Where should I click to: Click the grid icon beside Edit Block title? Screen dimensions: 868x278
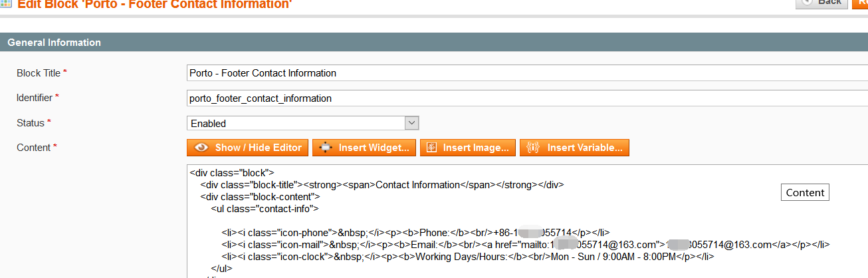(6, 3)
